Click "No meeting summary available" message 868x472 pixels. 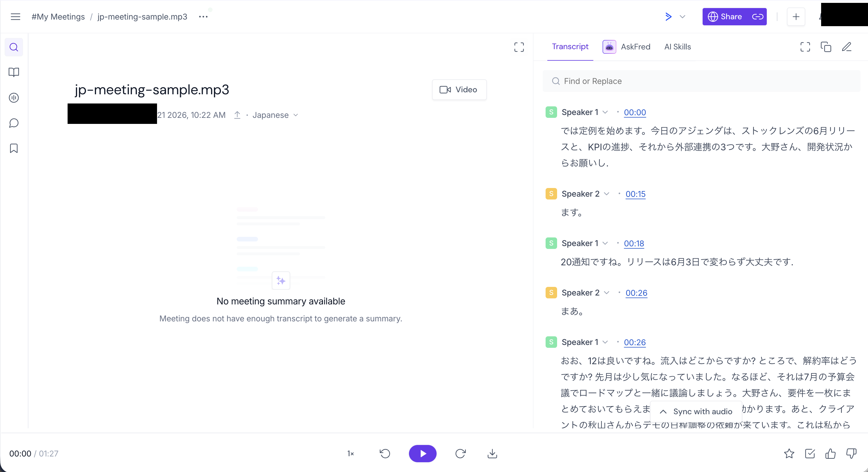pyautogui.click(x=281, y=301)
